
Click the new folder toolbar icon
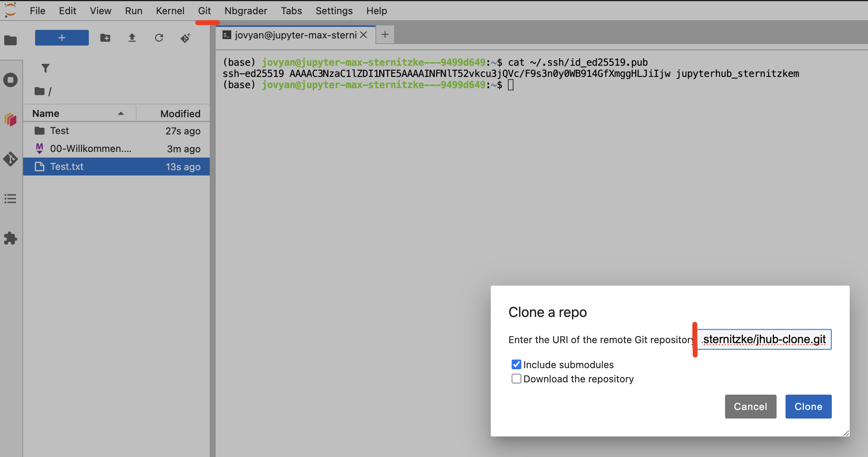[105, 38]
